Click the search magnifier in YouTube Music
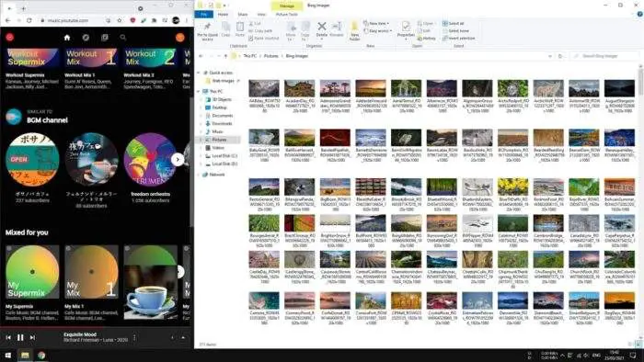The height and width of the screenshot is (362, 644). [122, 38]
